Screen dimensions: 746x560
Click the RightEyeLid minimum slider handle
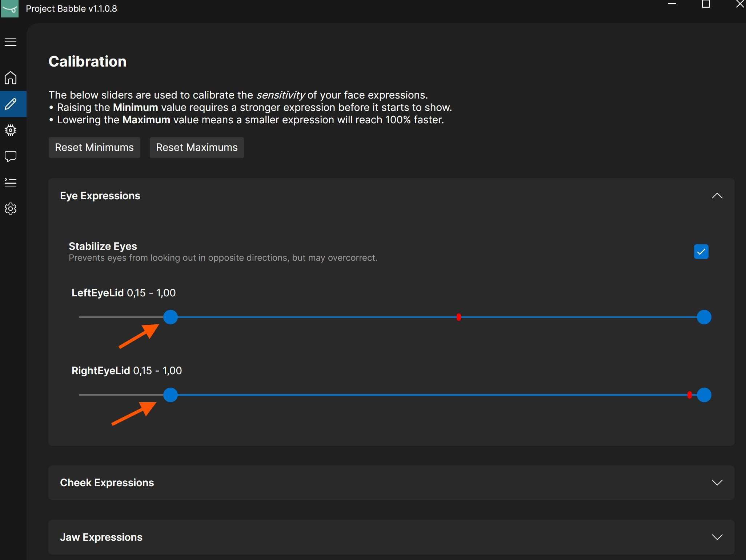[x=170, y=395]
